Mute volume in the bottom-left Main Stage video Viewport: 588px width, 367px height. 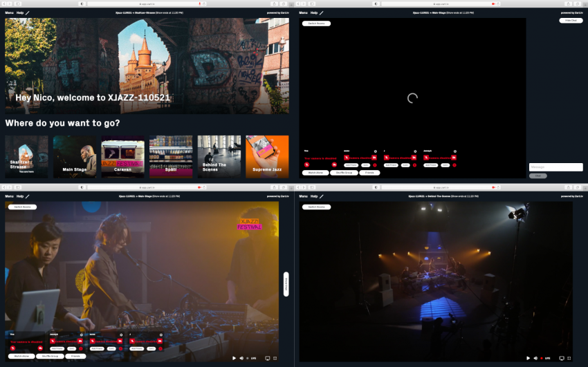[241, 358]
